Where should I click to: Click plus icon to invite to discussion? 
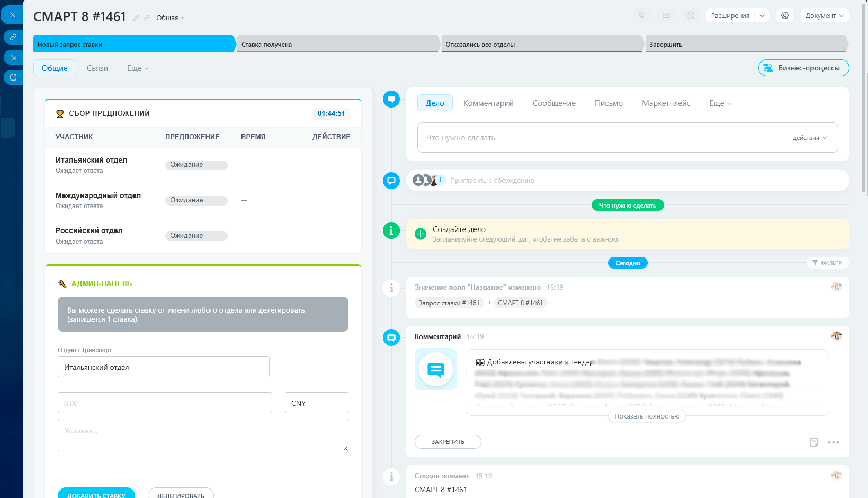pos(441,180)
